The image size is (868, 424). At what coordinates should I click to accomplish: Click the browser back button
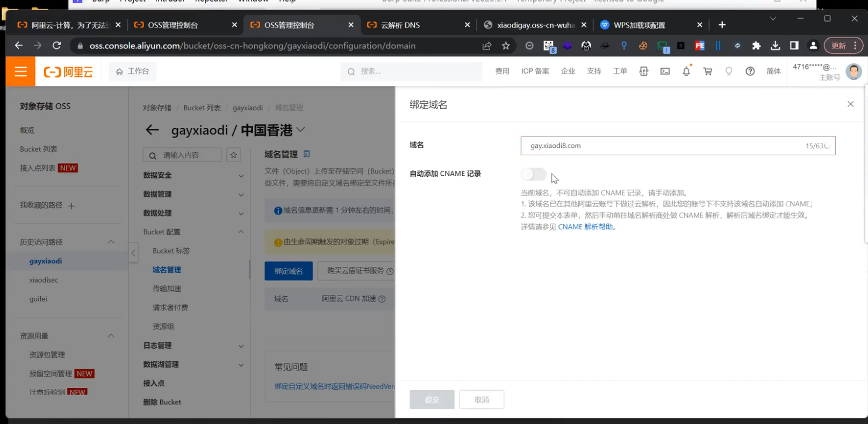pyautogui.click(x=19, y=46)
